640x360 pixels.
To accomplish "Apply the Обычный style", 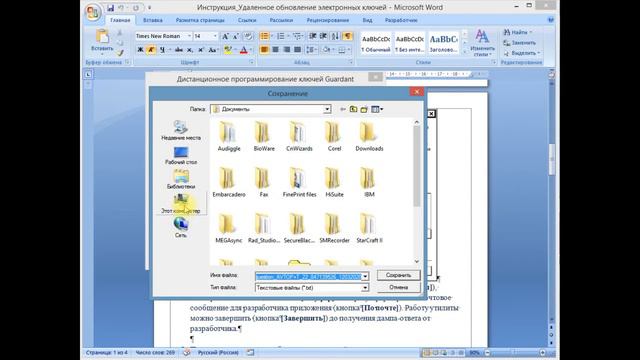I will [376, 43].
